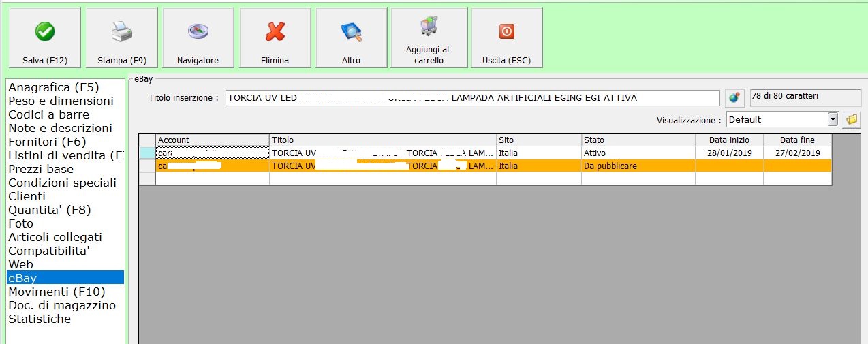Click the 78 di 80 caratteri counter
Viewport: 868px width, 344px height.
[804, 97]
